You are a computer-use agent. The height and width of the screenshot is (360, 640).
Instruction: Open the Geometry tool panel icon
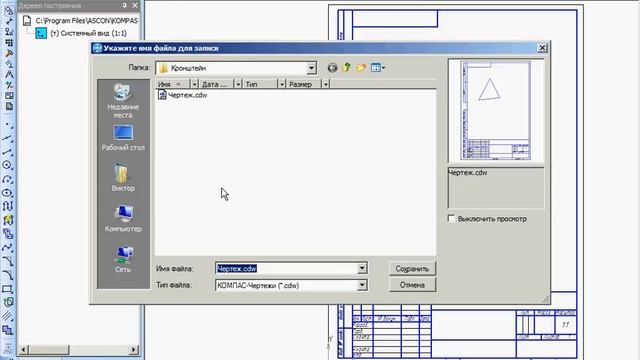tap(8, 10)
